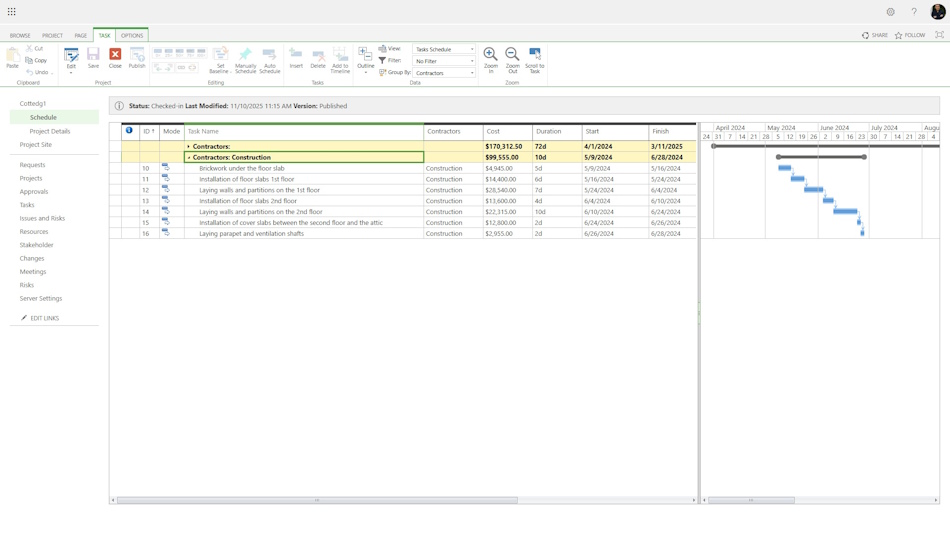Select 'Brickwork under the floor slab' cell
This screenshot has height=534, width=950.
(x=304, y=169)
